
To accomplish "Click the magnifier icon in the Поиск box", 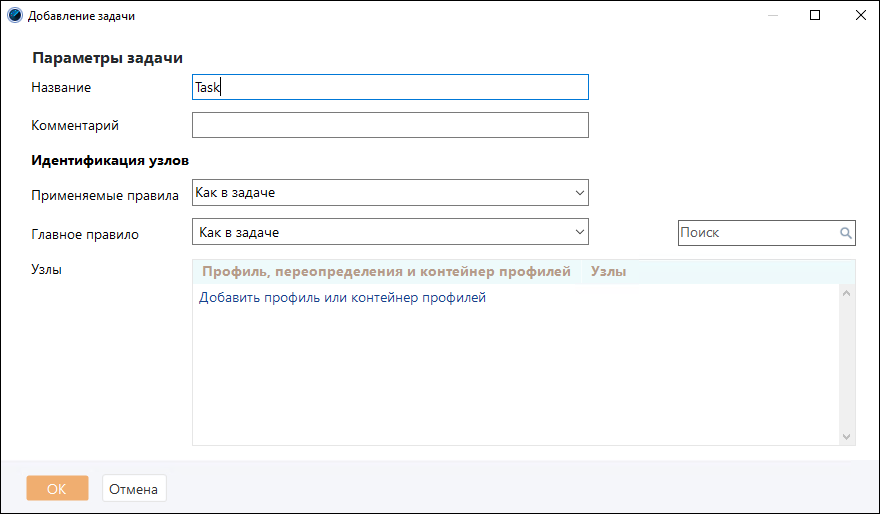I will (845, 233).
